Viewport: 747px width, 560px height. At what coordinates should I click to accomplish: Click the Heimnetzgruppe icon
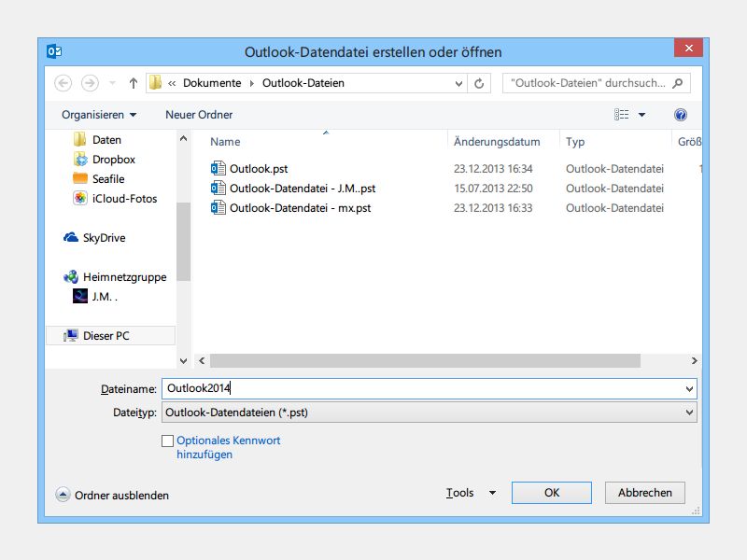click(x=71, y=276)
